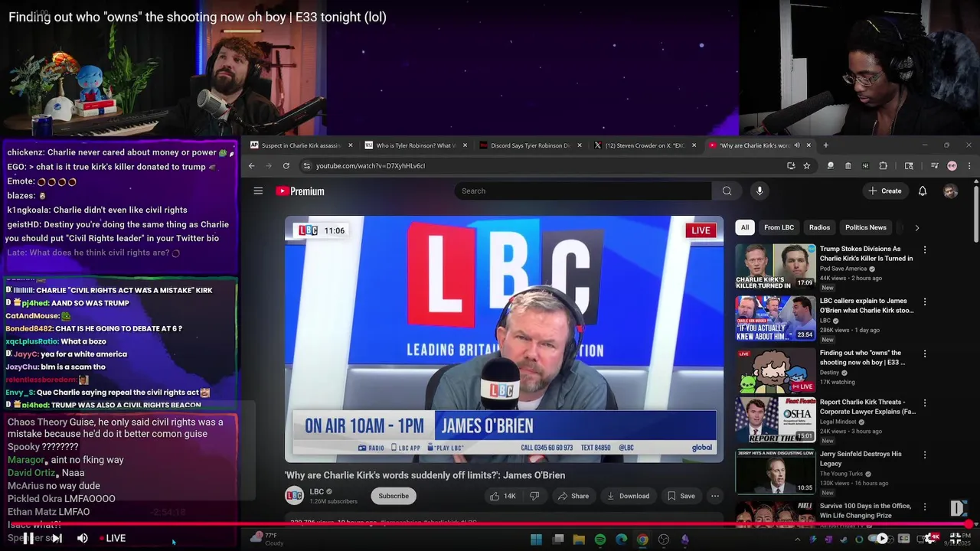This screenshot has width=980, height=551.
Task: Like the video with 14K thumbs up
Action: (x=503, y=496)
